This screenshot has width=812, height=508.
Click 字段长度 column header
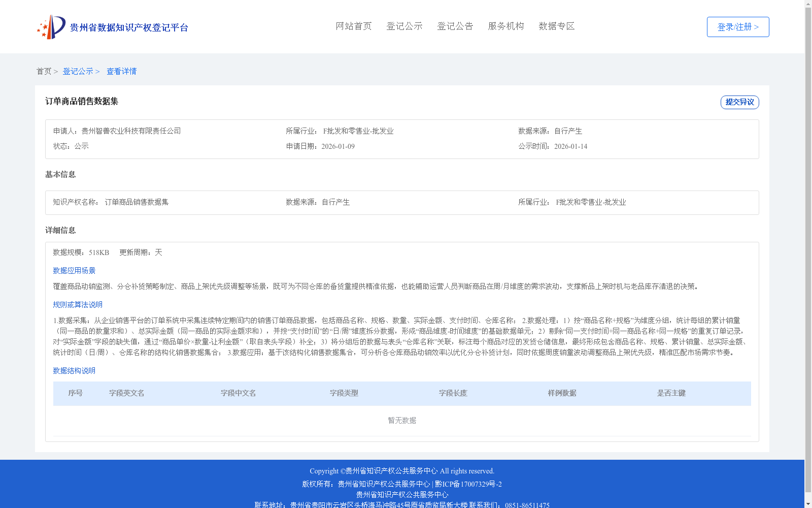point(453,393)
